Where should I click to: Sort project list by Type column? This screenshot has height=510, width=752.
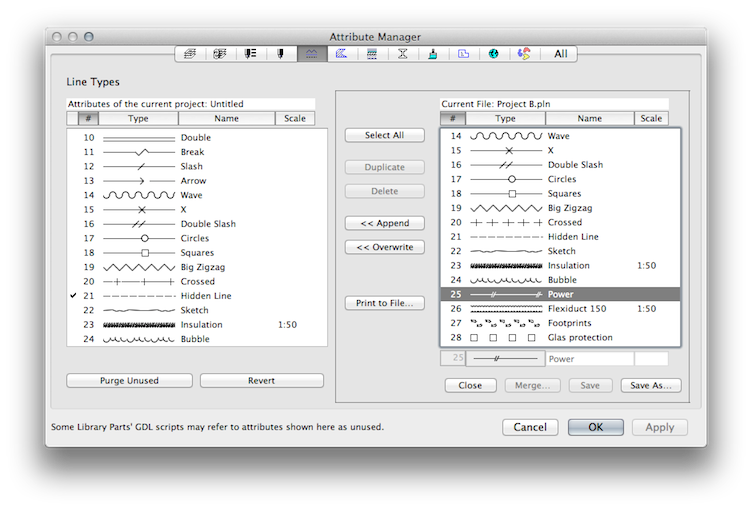tap(138, 119)
